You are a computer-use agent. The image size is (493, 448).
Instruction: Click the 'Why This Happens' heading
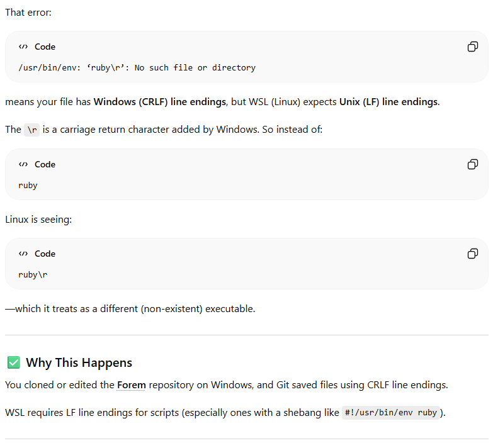click(x=79, y=362)
